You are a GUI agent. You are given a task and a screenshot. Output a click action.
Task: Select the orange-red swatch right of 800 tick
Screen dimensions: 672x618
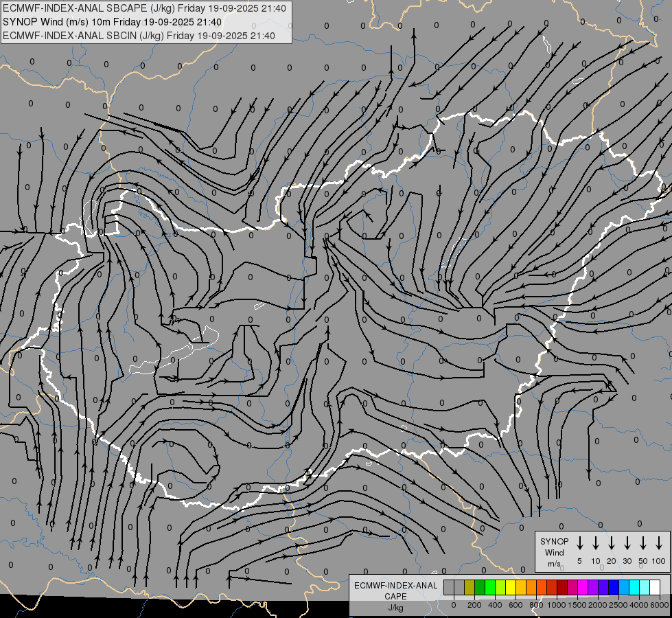(542, 587)
